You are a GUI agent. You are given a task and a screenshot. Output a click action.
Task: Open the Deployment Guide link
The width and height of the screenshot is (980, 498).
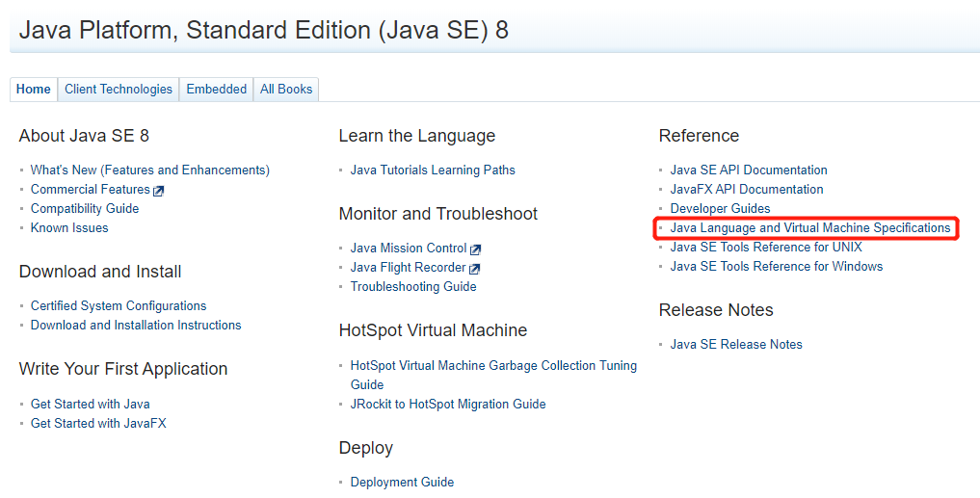coord(403,483)
